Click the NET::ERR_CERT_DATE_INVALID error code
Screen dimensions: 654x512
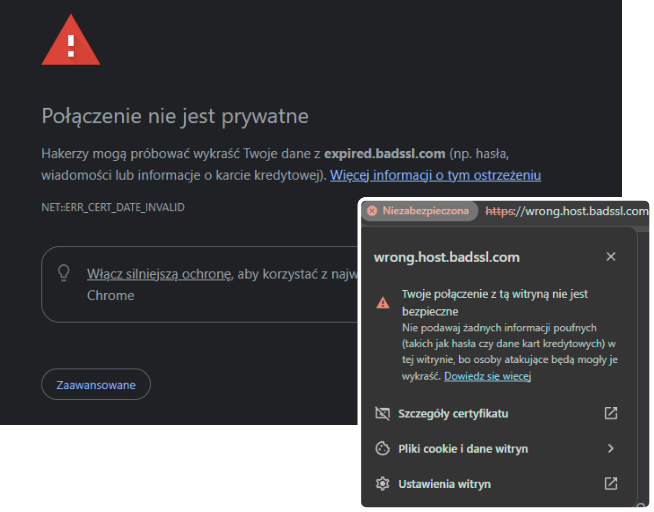[x=113, y=207]
